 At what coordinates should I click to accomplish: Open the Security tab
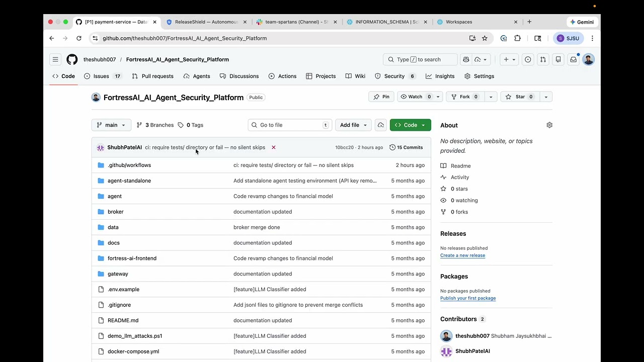(x=395, y=76)
